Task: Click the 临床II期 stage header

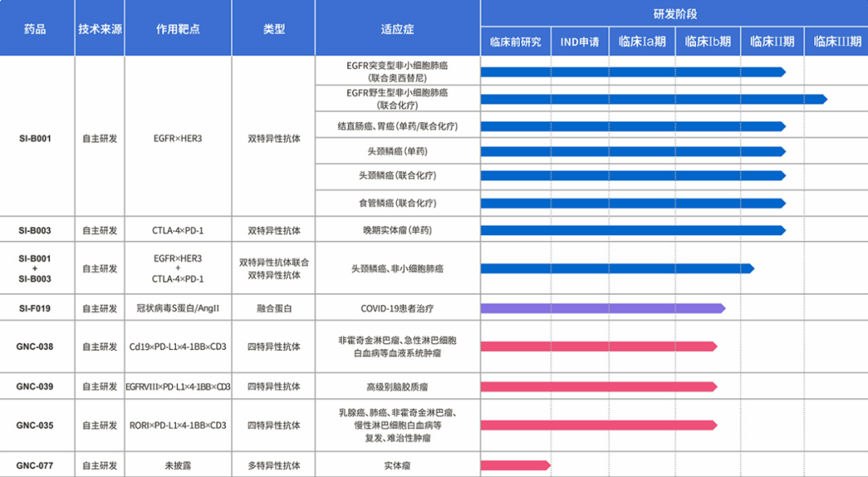Action: (x=772, y=42)
